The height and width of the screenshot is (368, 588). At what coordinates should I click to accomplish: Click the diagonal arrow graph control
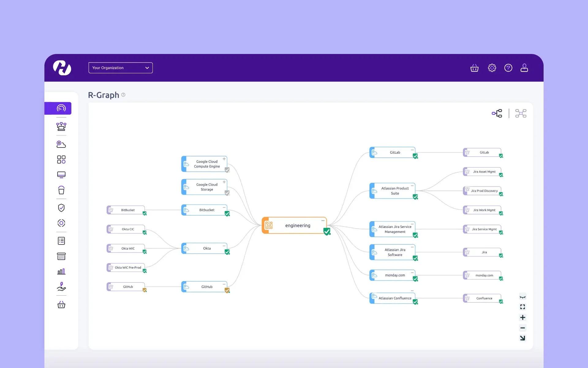pyautogui.click(x=522, y=338)
